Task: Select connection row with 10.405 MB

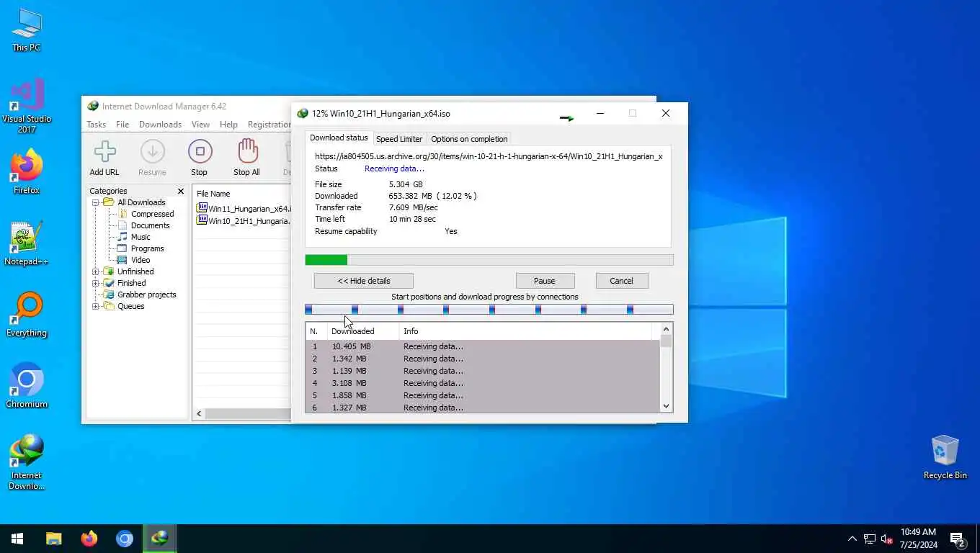Action: (482, 346)
